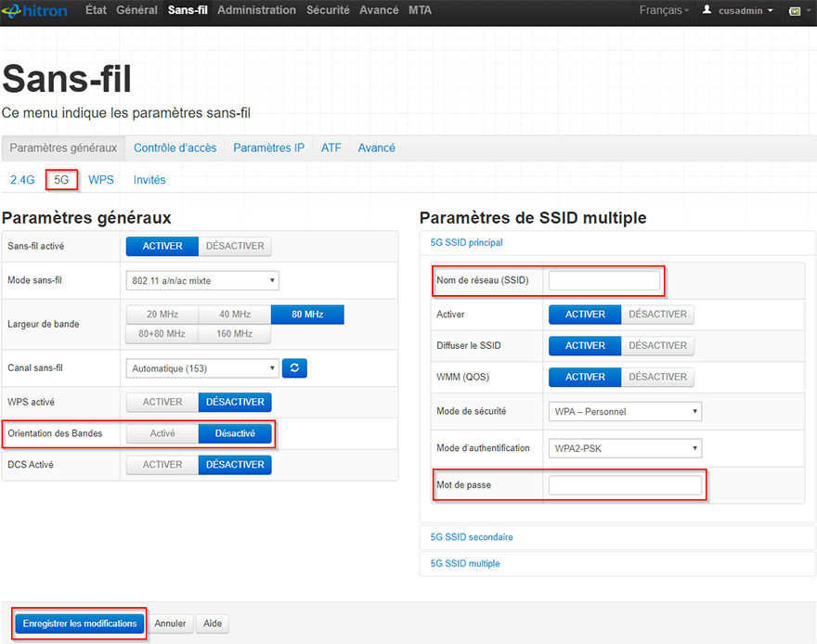Switch to the Contrôle d'accès tab
Viewport: 817px width, 644px height.
pyautogui.click(x=175, y=148)
